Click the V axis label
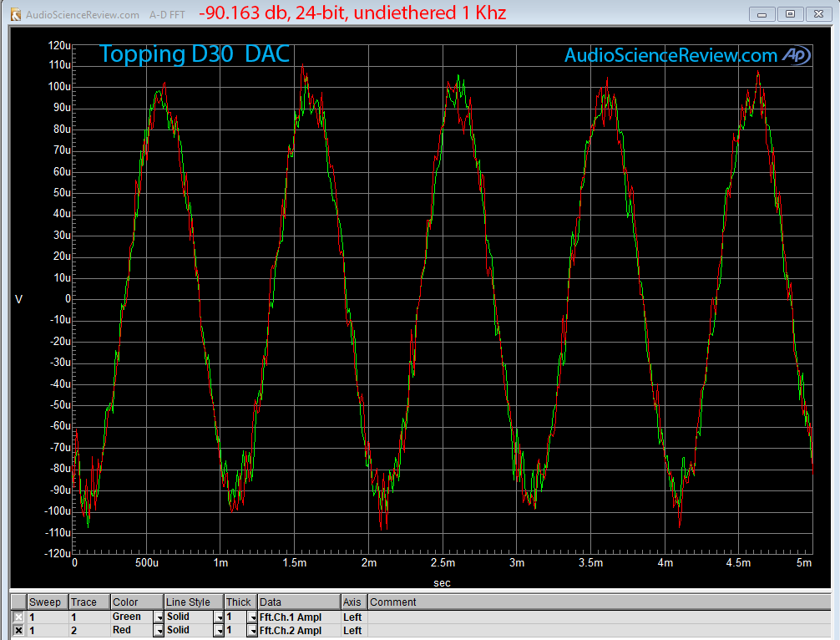 (x=18, y=299)
